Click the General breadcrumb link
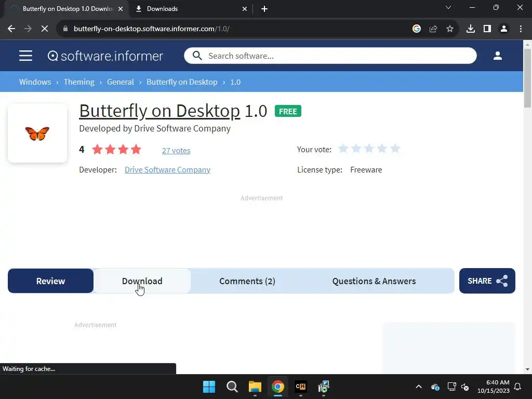 click(x=121, y=82)
